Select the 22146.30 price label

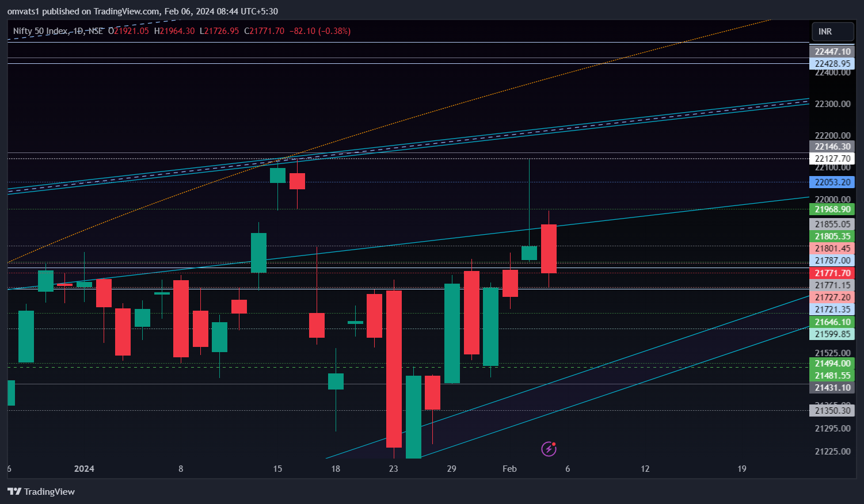[832, 147]
